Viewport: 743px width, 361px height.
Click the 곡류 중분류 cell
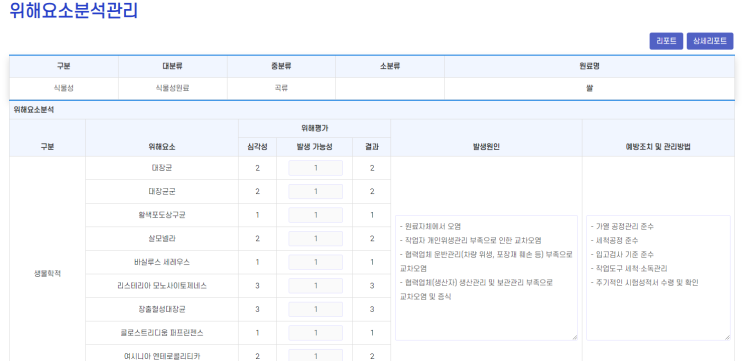coord(281,88)
